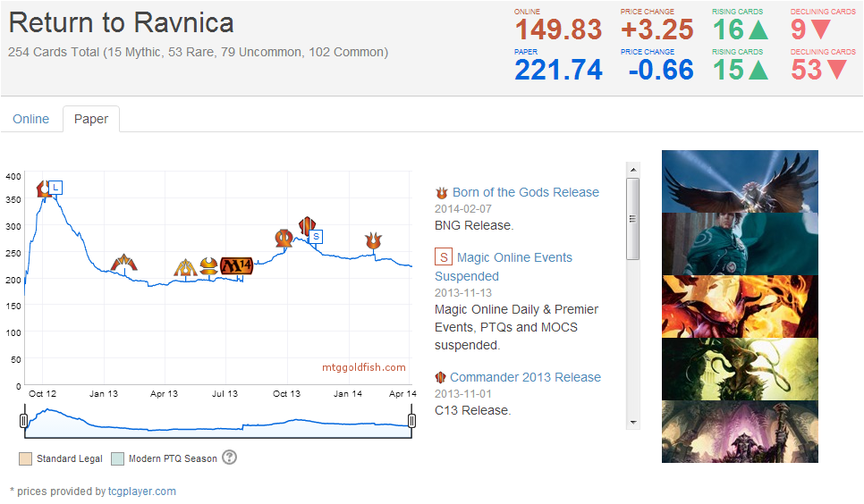Click the M14 set symbol on the chart
Screen dimensions: 864x504
(237, 265)
